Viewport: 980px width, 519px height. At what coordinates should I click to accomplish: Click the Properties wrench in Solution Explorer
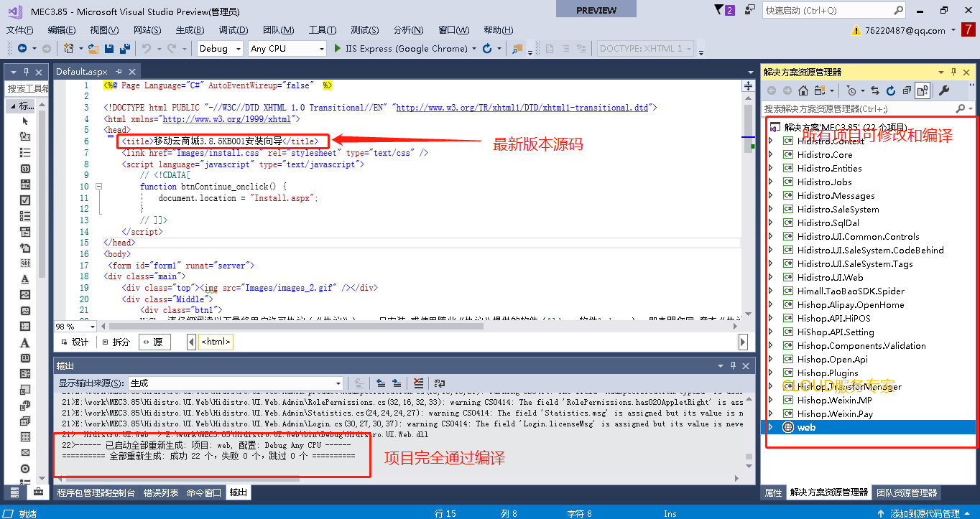point(945,90)
